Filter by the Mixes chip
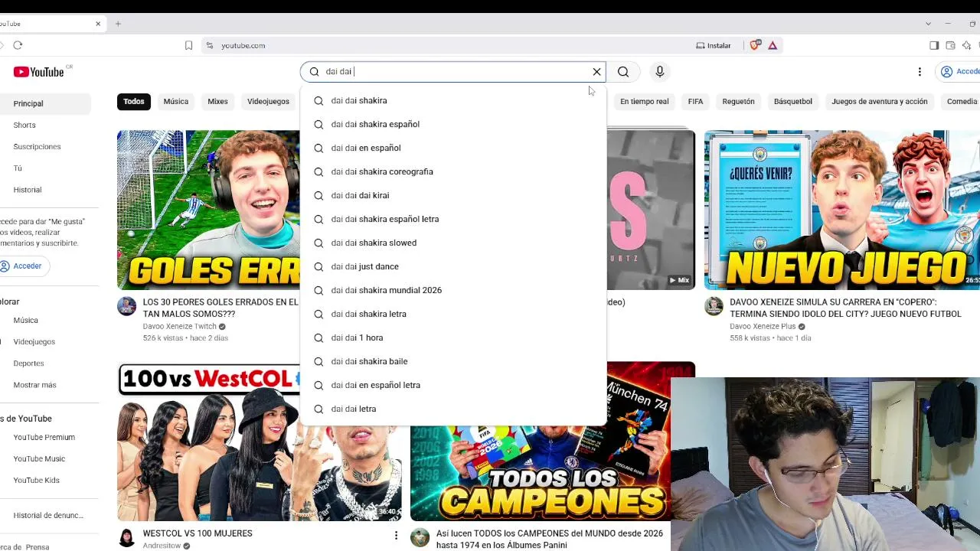The image size is (980, 551). 217,101
